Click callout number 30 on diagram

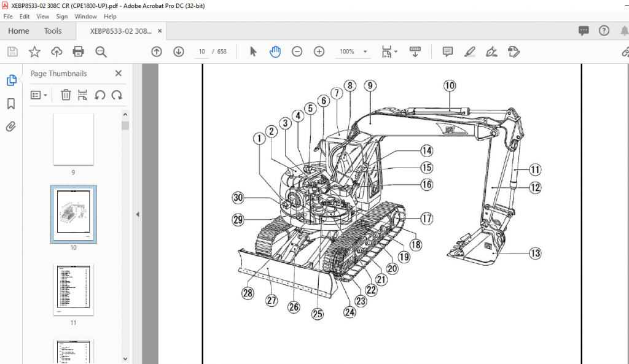click(x=238, y=198)
